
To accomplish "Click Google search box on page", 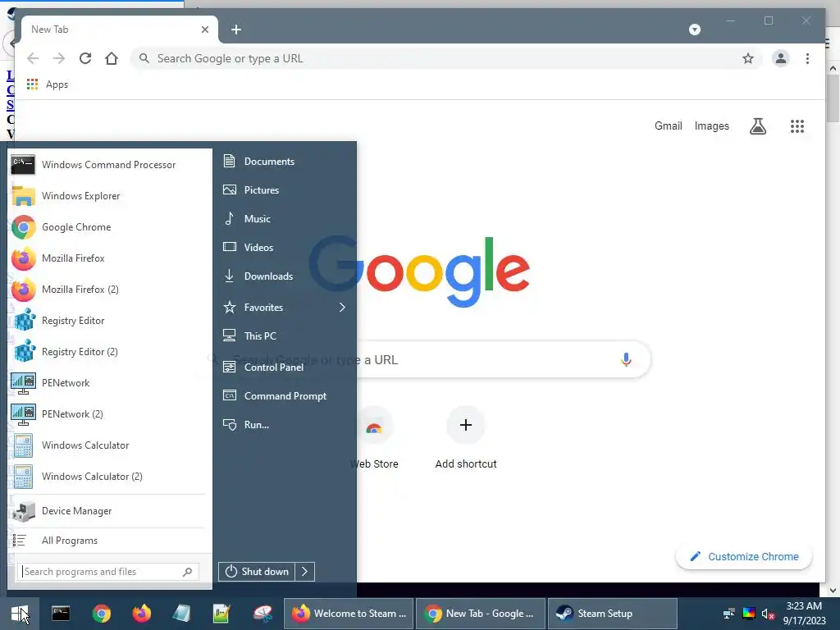I will click(x=423, y=359).
